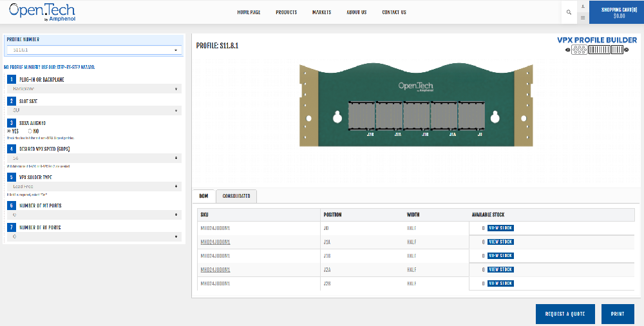Viewport: 644px width, 326px height.
Task: Open the MHD24J8D0M1 link in J1A row
Action: point(215,242)
